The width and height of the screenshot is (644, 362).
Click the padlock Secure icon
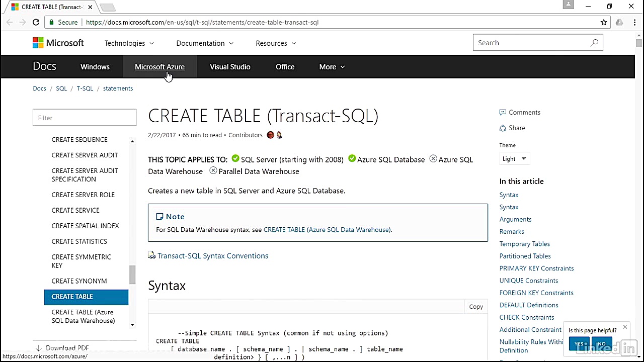pyautogui.click(x=51, y=22)
